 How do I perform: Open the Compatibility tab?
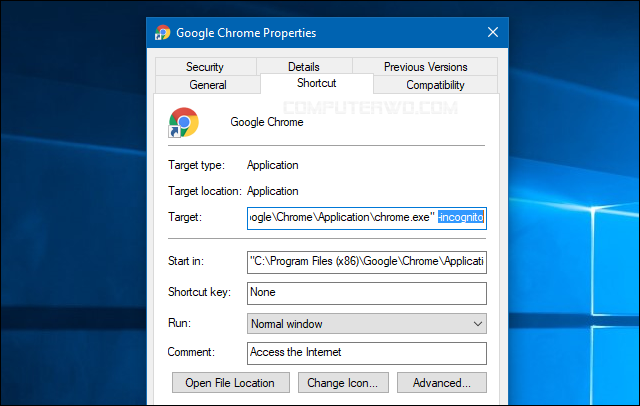435,85
